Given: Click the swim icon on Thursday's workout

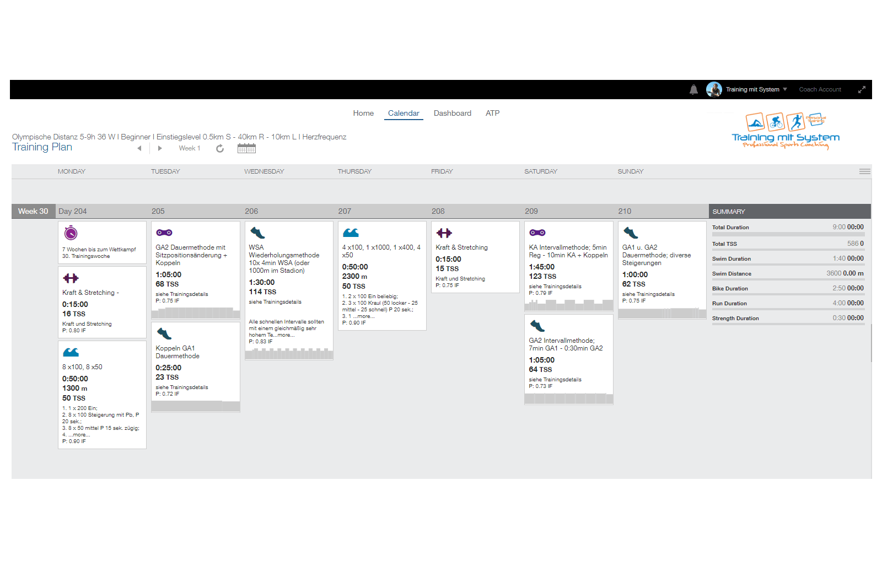Looking at the screenshot, I should tap(351, 233).
